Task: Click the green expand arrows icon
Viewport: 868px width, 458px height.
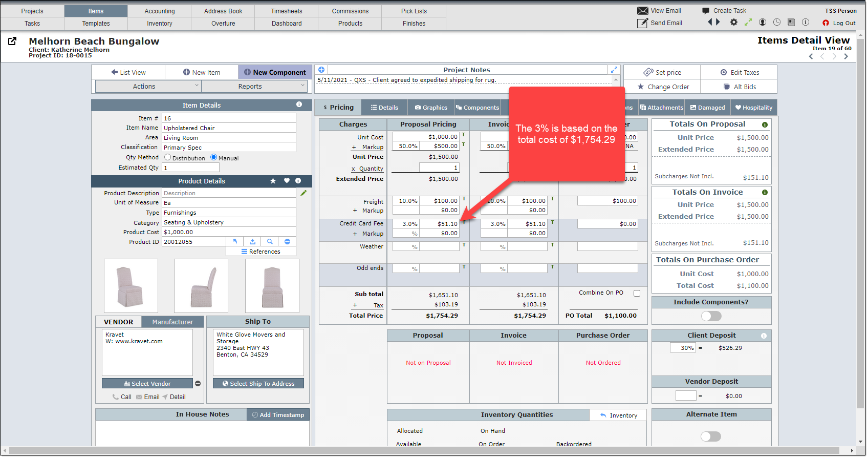Action: (748, 23)
